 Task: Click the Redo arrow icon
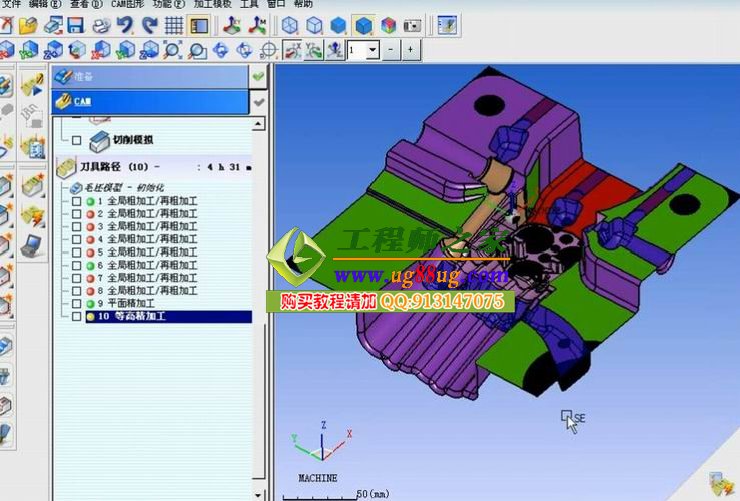tap(150, 25)
